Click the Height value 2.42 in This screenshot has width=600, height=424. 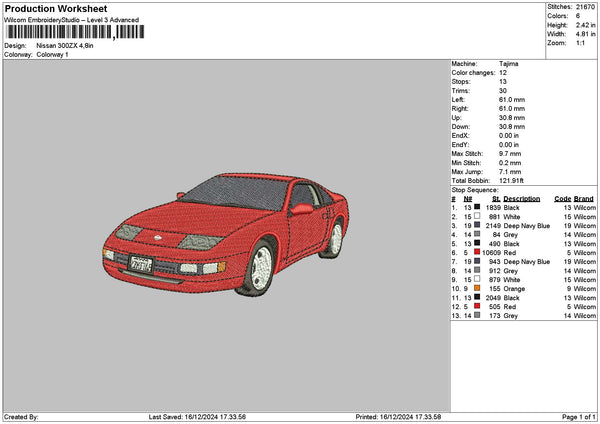click(585, 25)
